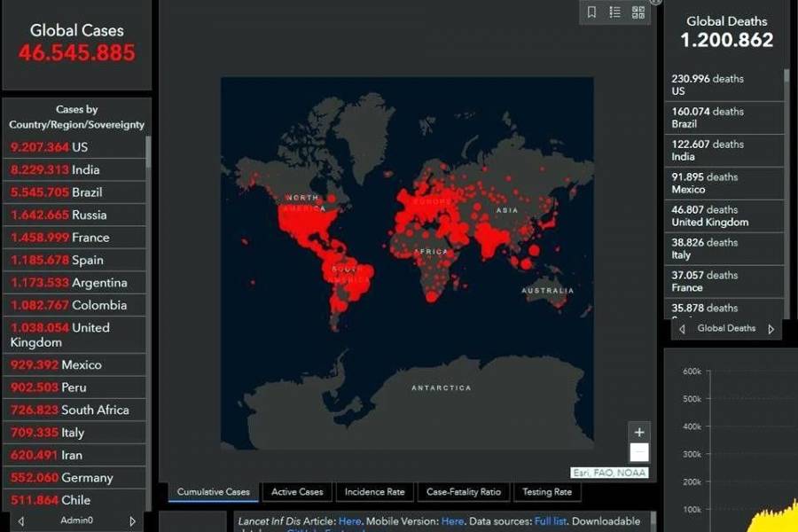Select India 122.607 deaths entry
This screenshot has height=532, width=798.
coord(724,150)
